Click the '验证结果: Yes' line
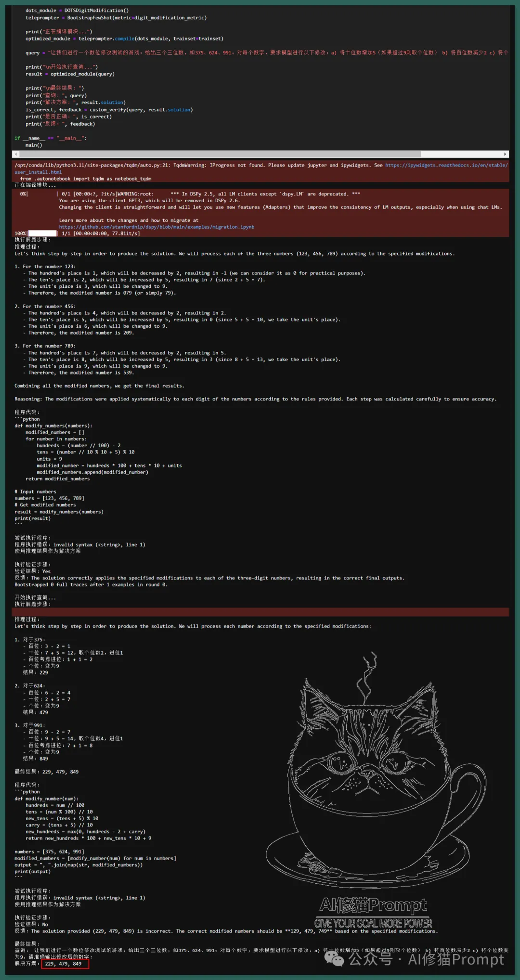This screenshot has width=520, height=980. [32, 571]
